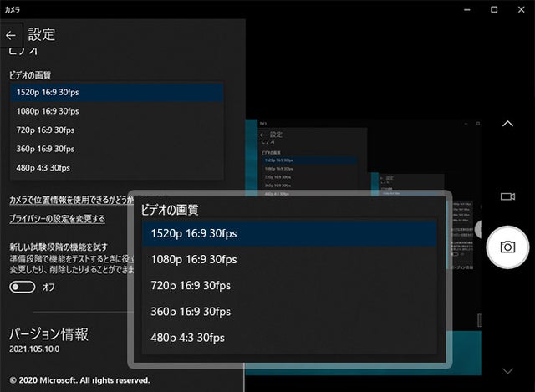Toggle the 新しい試験段階の機能を試す switch
The height and width of the screenshot is (392, 535).
click(x=23, y=287)
